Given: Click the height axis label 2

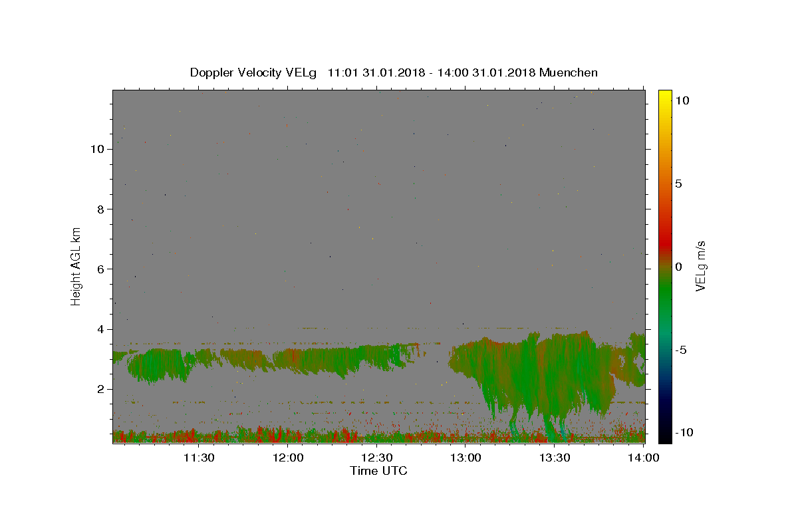Looking at the screenshot, I should tap(101, 389).
